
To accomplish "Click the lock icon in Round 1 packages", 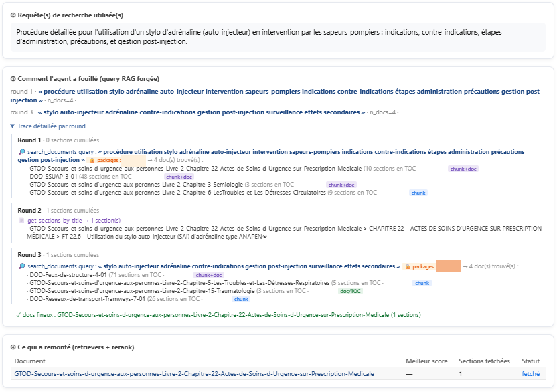I will [92, 160].
